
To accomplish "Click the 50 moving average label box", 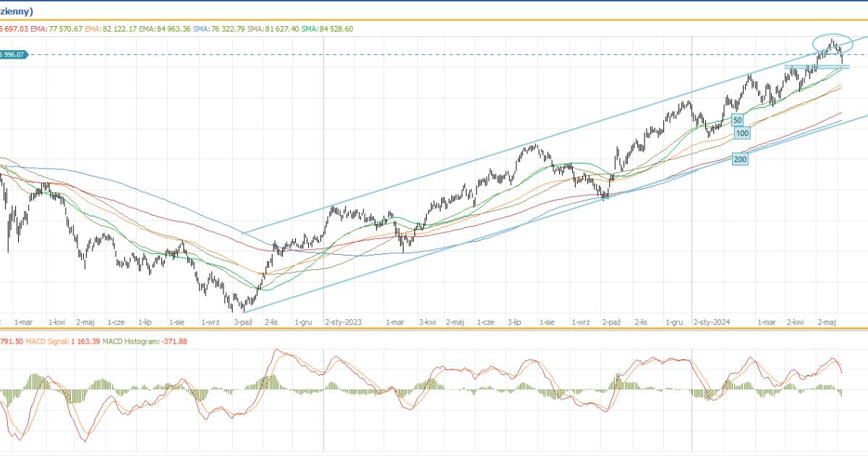I will (737, 120).
